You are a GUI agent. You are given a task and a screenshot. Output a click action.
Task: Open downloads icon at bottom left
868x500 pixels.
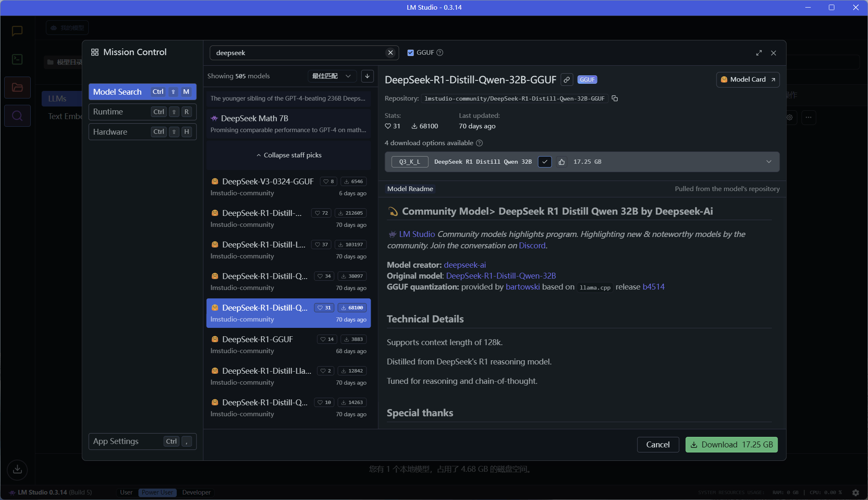[17, 469]
